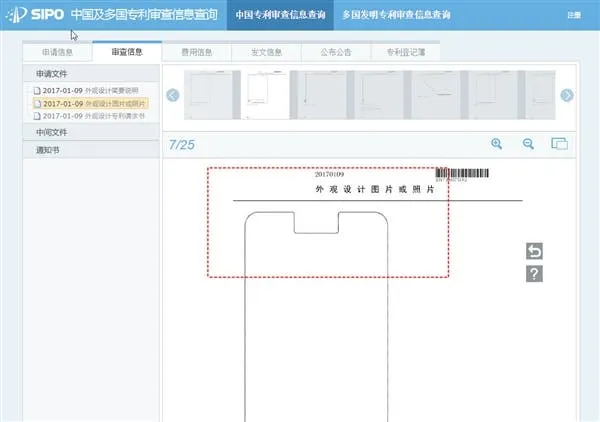Viewport: 600px width, 422px height.
Task: Open the 发文信息 tab
Action: click(x=265, y=52)
